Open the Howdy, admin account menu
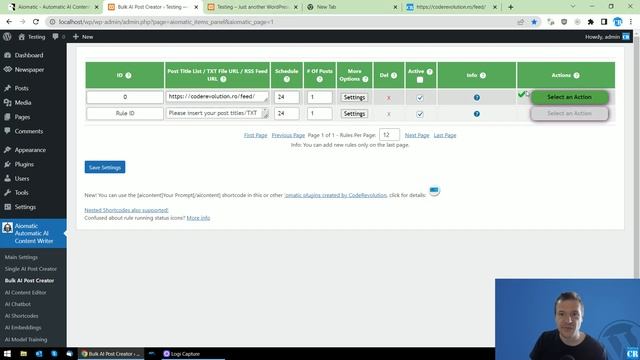Viewport: 640px width, 360px height. (607, 37)
